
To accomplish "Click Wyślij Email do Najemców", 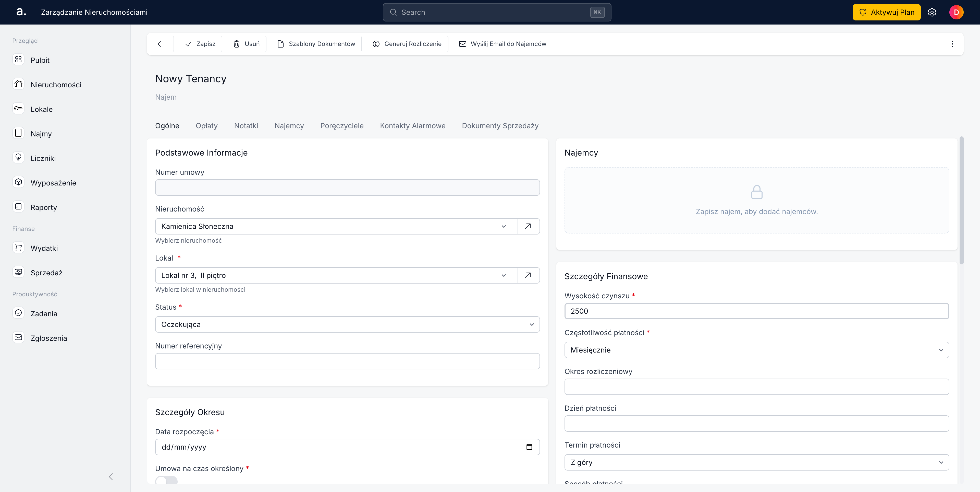I will pos(503,44).
